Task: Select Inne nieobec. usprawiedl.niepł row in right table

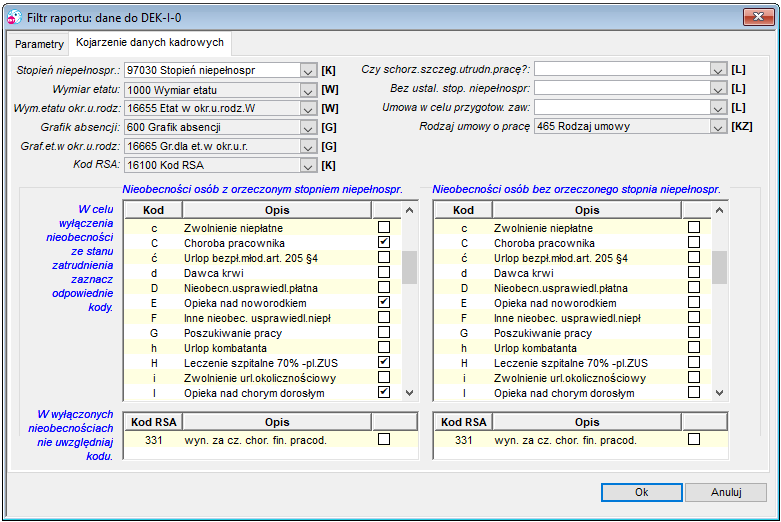Action: click(572, 318)
